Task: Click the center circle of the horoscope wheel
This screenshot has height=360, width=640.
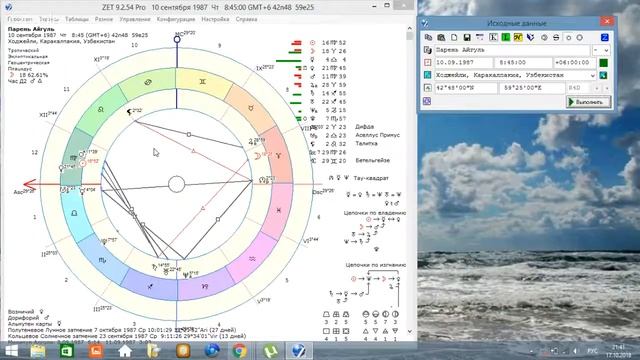Action: (176, 184)
